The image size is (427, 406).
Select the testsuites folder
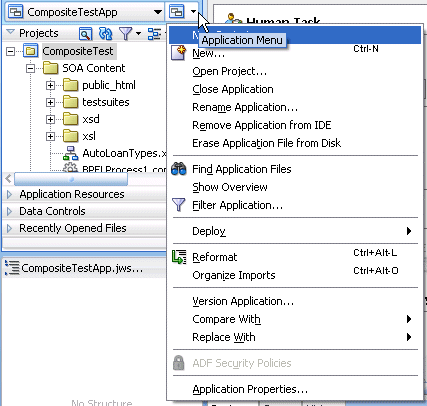(106, 102)
